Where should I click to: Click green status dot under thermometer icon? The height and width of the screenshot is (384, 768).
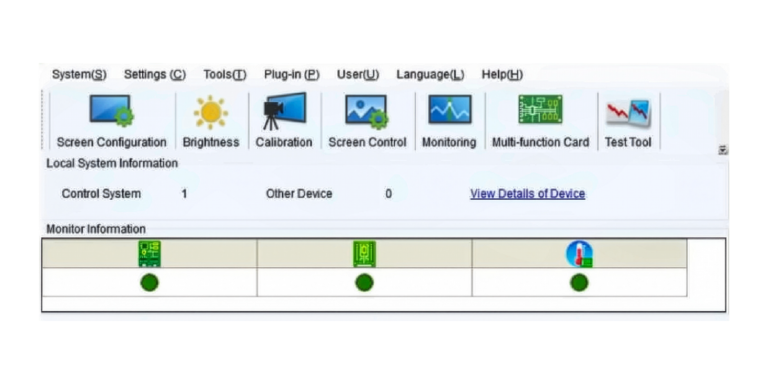[579, 283]
